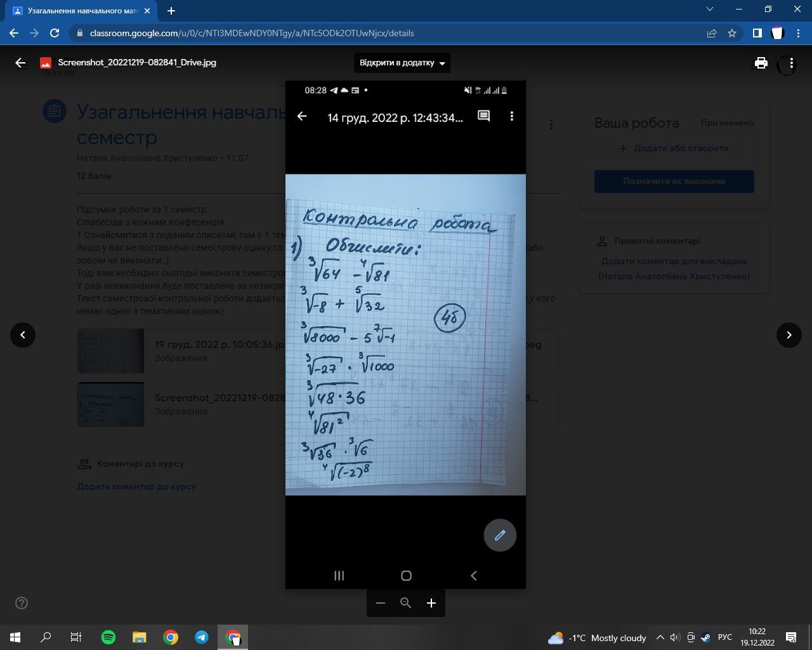Bookmark this page with star icon
812x650 pixels.
(732, 33)
